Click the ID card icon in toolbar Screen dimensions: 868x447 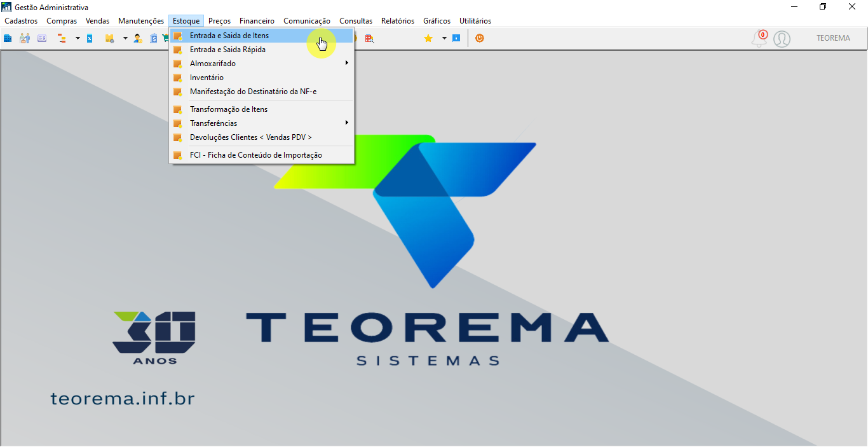coord(42,38)
